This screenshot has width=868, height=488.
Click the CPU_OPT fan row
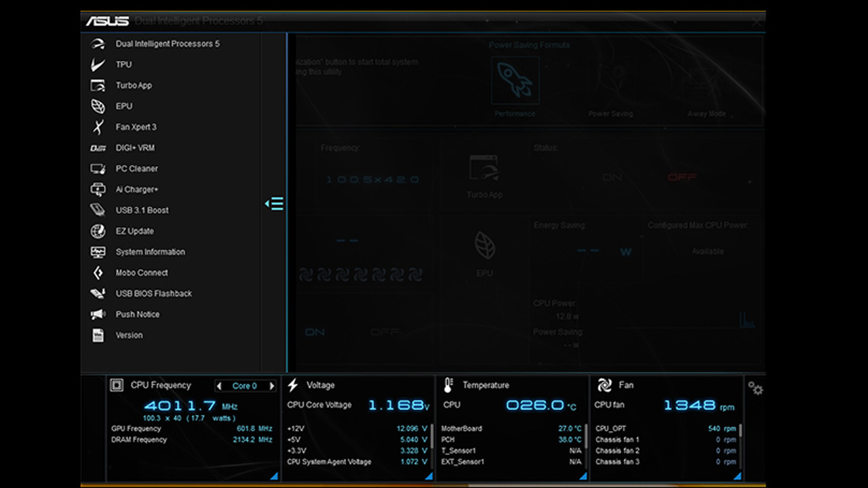tap(666, 429)
